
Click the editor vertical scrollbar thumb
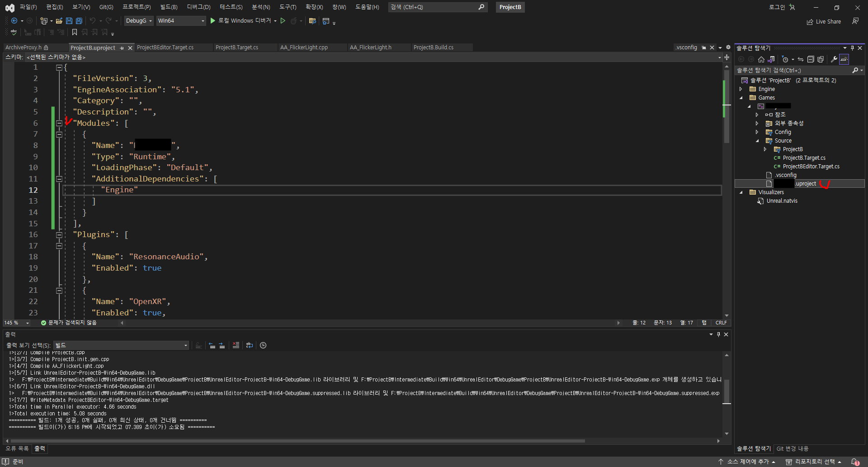[726, 106]
